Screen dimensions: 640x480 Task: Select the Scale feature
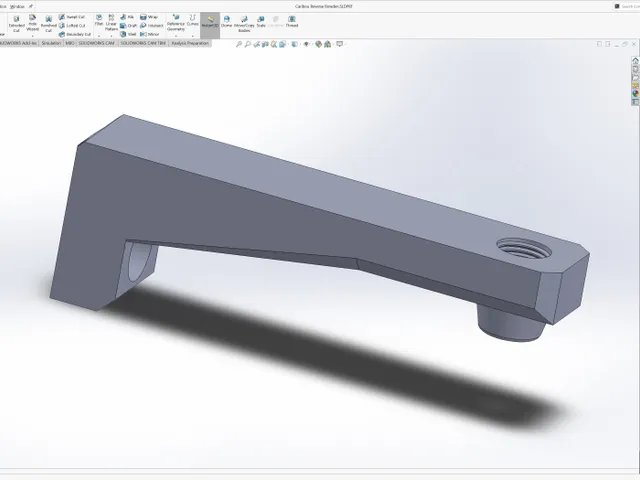click(261, 22)
